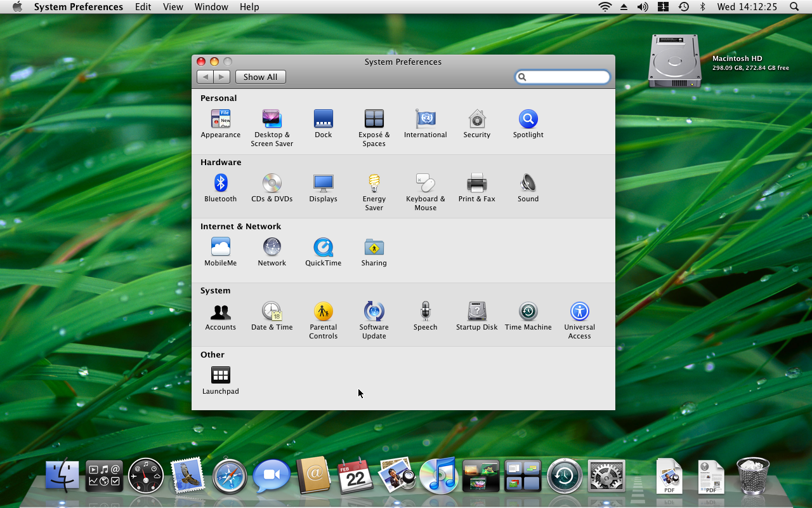This screenshot has height=508, width=812.
Task: Open the Appearance preference pane
Action: point(220,119)
